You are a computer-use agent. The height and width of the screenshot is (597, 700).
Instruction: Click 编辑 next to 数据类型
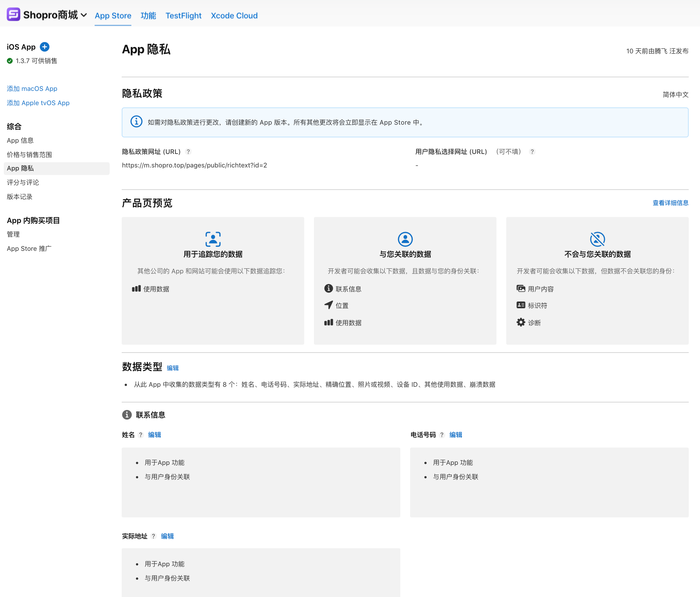coord(173,368)
